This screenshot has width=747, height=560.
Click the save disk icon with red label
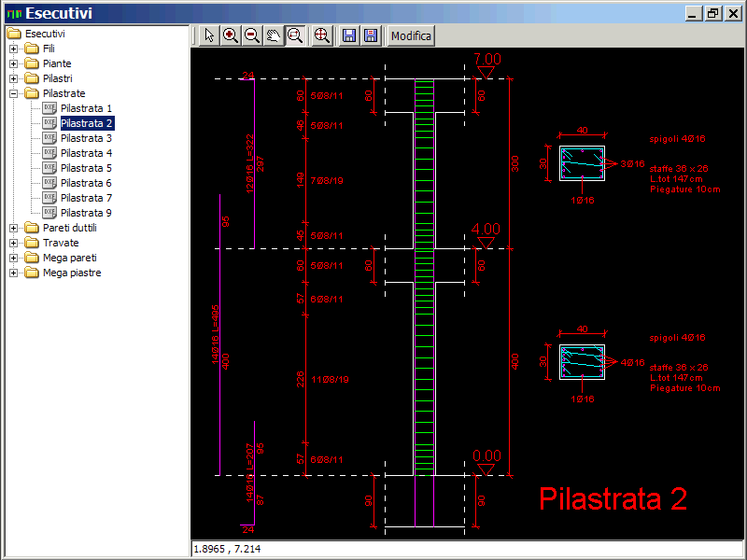coord(371,35)
